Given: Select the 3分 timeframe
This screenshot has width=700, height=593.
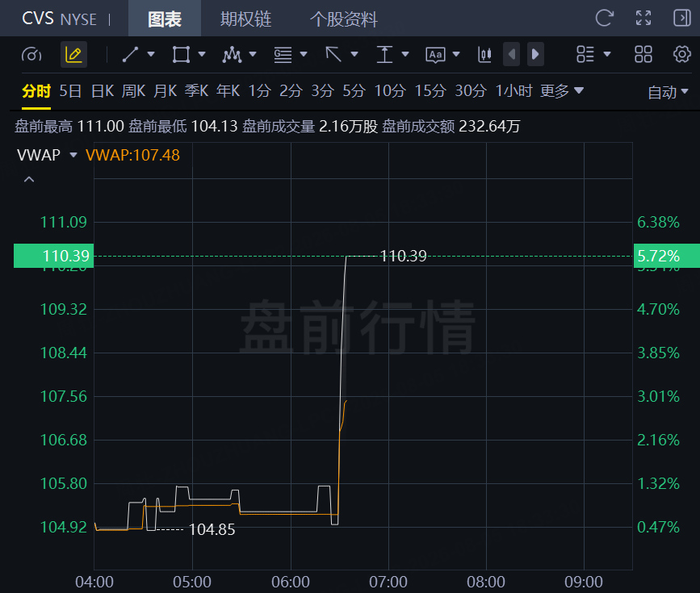Looking at the screenshot, I should pos(323,91).
